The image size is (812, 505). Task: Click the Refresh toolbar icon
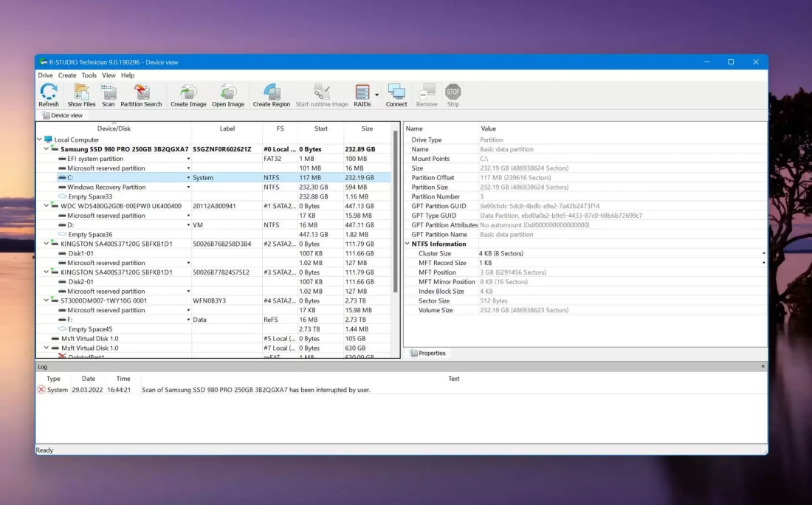coord(49,95)
